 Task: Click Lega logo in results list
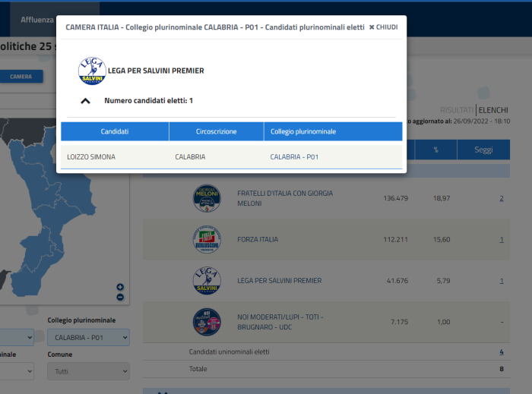click(x=207, y=281)
